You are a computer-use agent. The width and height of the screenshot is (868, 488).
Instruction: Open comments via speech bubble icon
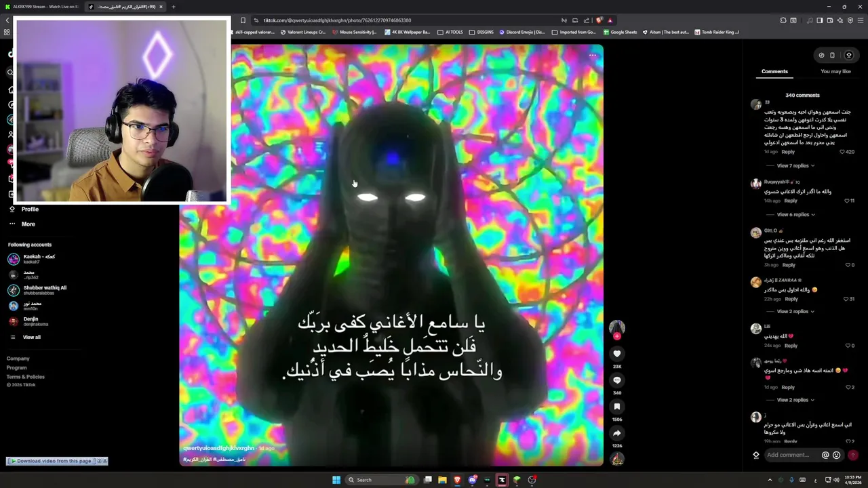[616, 380]
